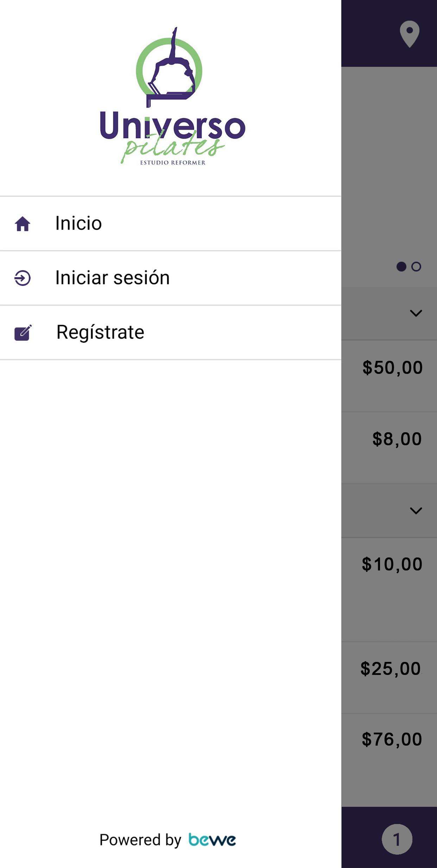Tap the cart badge showing 1
This screenshot has height=868, width=437.
tap(397, 839)
